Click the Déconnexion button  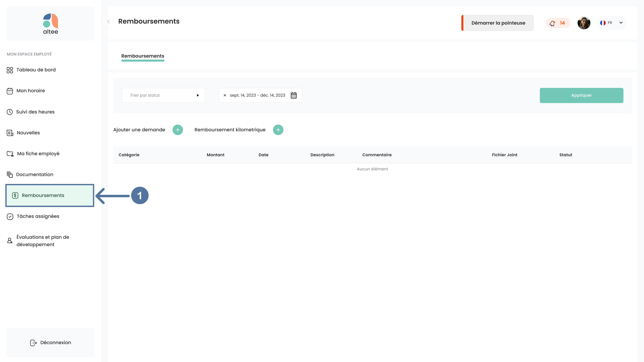(x=50, y=342)
